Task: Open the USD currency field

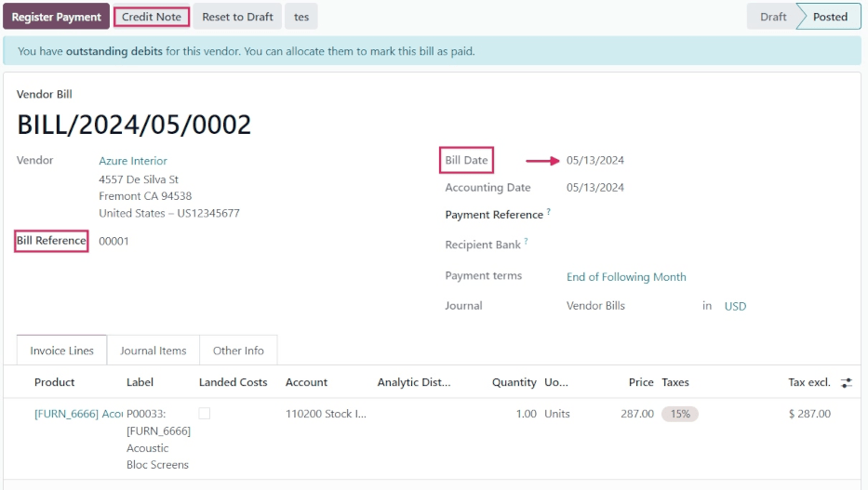Action: tap(735, 306)
